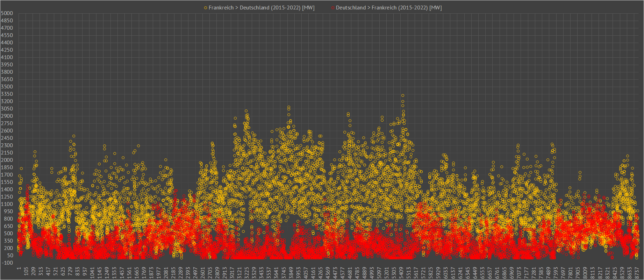Click the 5000 label on the vertical axis
The height and width of the screenshot is (280, 644).
point(7,13)
